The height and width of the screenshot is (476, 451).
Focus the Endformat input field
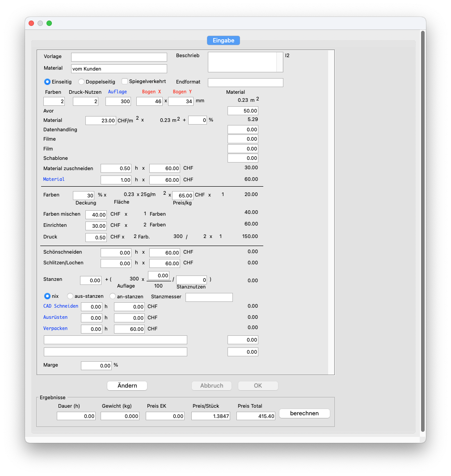click(x=245, y=83)
